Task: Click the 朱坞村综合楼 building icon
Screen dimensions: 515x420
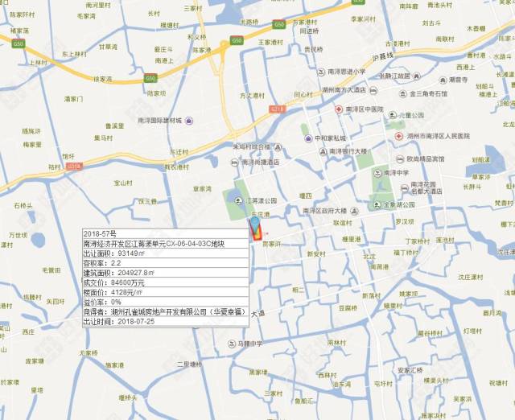Action: (278, 147)
